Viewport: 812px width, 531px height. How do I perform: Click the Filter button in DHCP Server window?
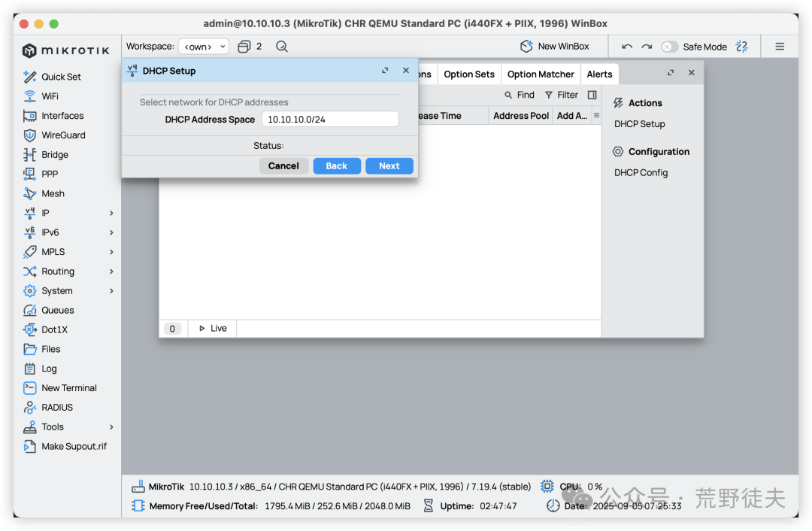coord(562,95)
